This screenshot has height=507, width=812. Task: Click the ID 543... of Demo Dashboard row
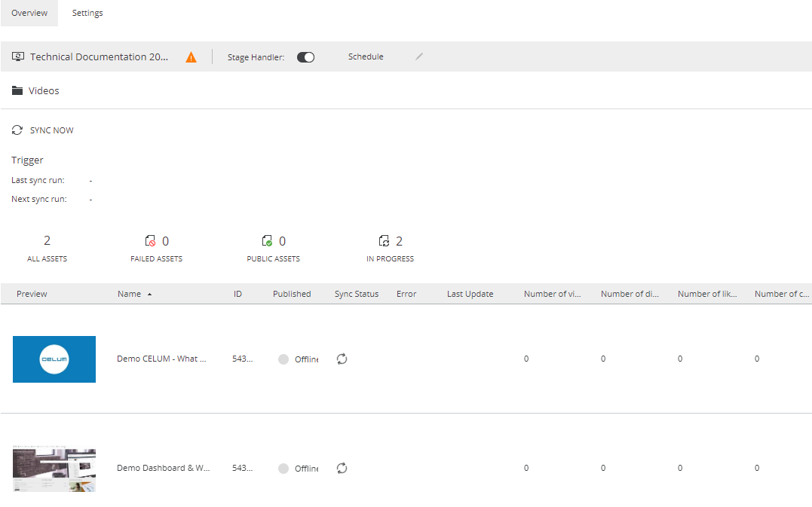click(x=242, y=468)
